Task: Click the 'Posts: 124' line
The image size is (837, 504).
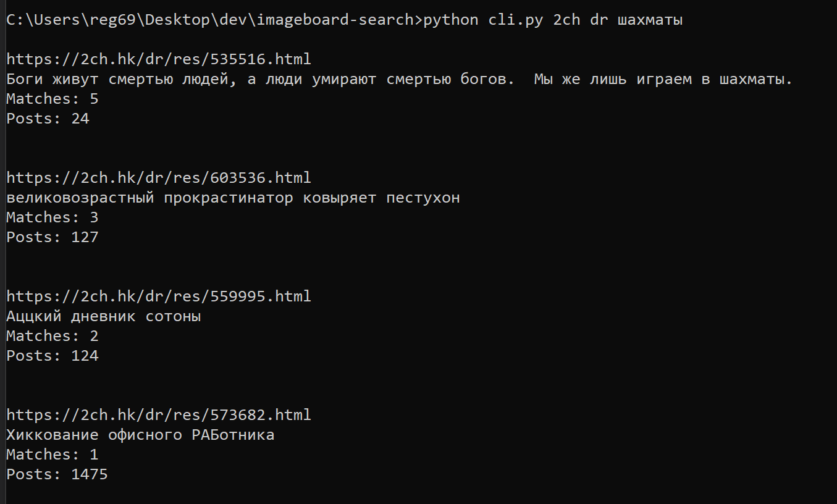Action: click(x=53, y=356)
